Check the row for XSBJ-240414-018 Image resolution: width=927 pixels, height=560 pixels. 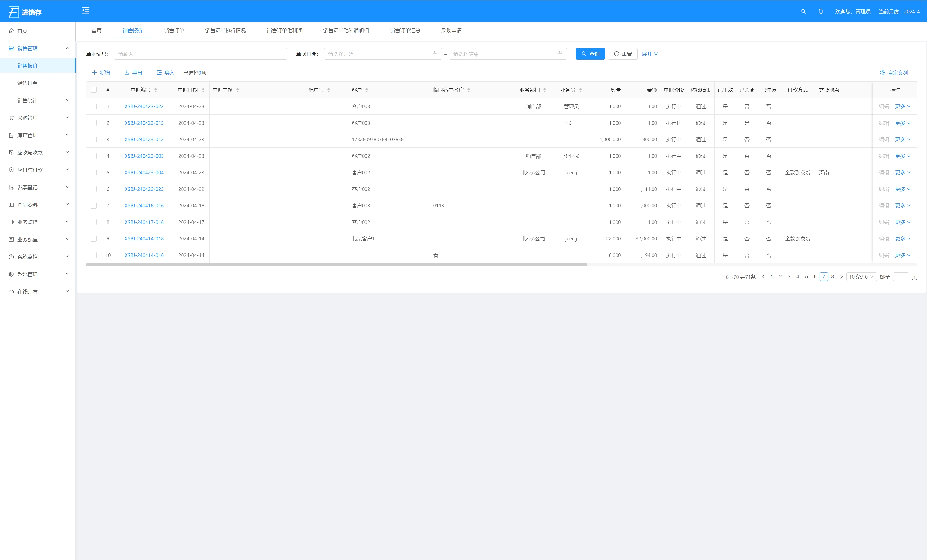94,239
